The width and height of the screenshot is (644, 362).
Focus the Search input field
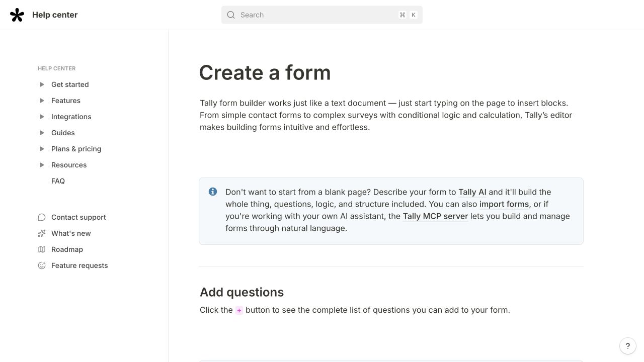click(x=322, y=15)
